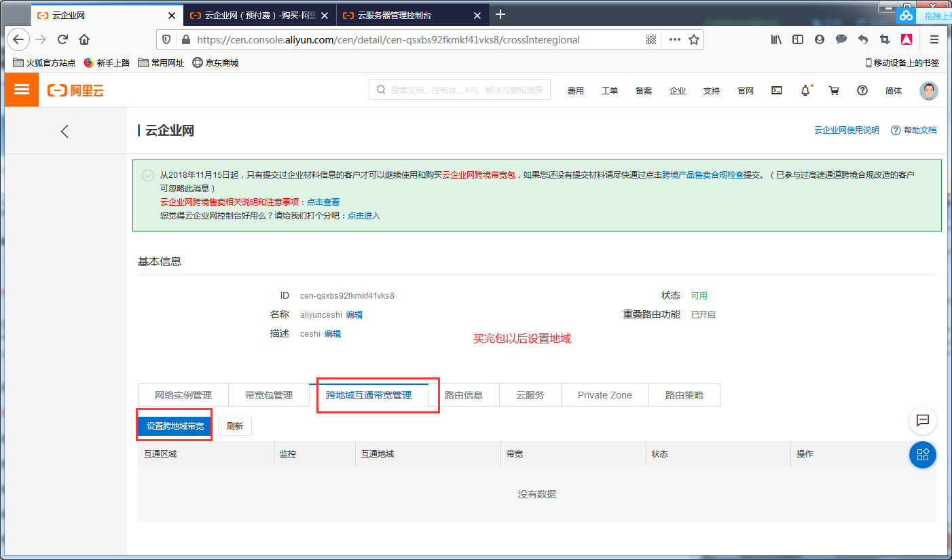
Task: Click the blue grid shortcut icon
Action: pos(922,455)
